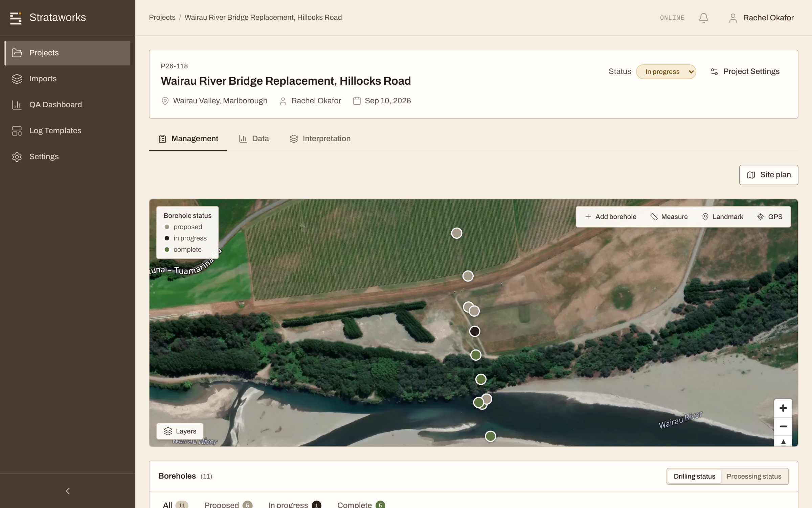The height and width of the screenshot is (508, 812).
Task: Click the in progress legend swatch
Action: click(167, 238)
